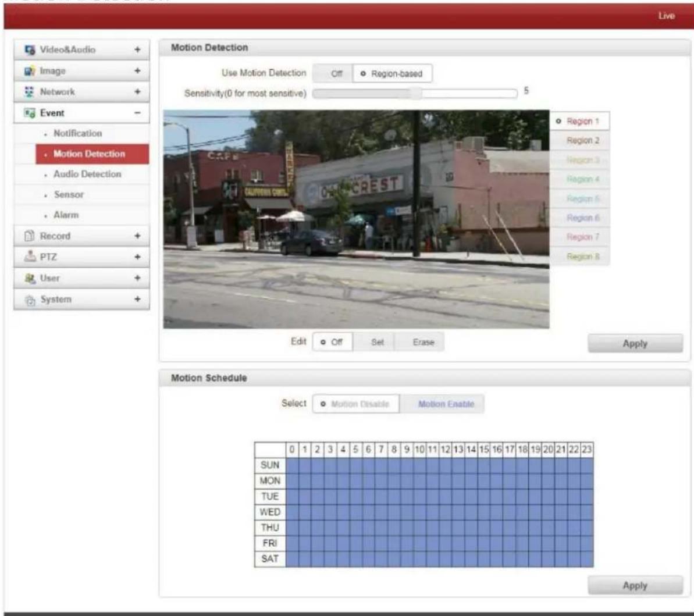Screen dimensions: 694x616
Task: Select Region 6
Action: pyautogui.click(x=579, y=218)
